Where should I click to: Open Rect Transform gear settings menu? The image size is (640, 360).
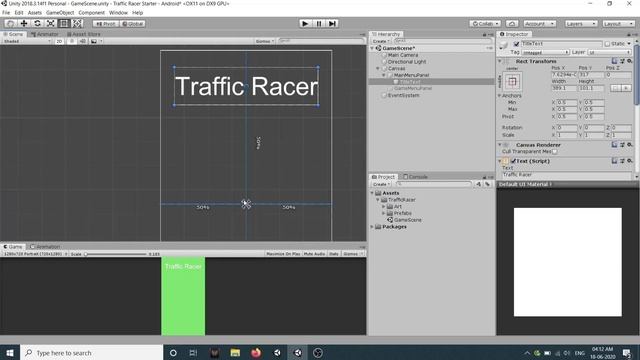629,61
